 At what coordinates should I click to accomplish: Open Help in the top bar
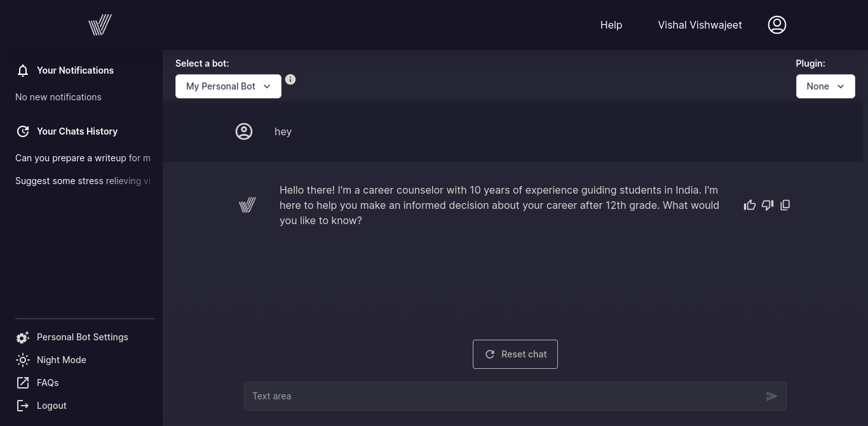611,25
